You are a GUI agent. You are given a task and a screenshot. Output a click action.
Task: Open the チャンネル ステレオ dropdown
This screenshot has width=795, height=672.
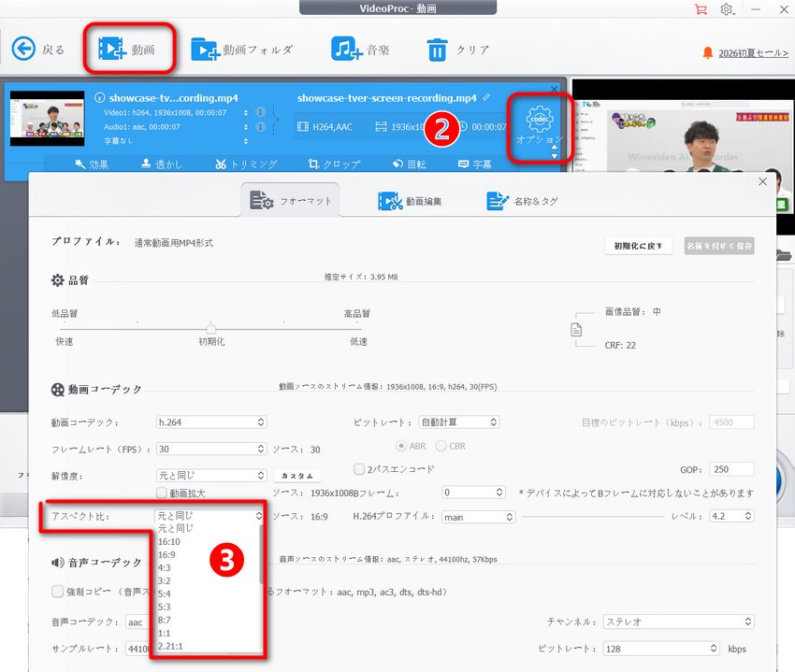(678, 622)
